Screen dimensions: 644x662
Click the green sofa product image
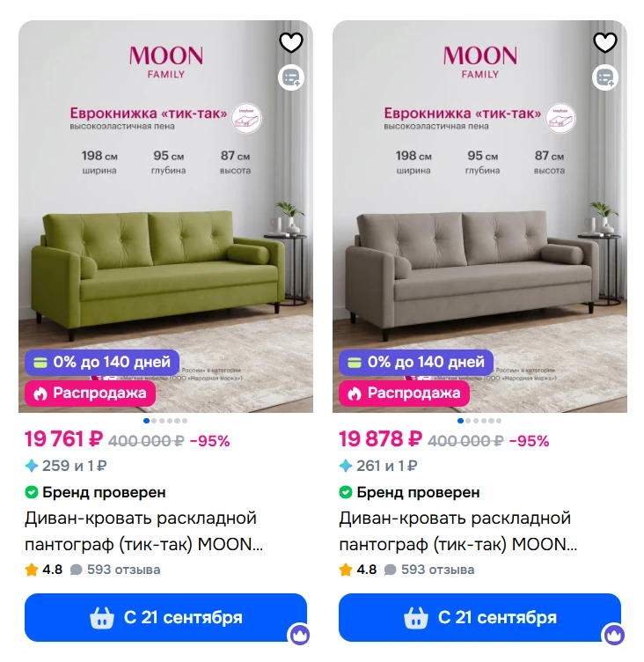click(x=165, y=217)
